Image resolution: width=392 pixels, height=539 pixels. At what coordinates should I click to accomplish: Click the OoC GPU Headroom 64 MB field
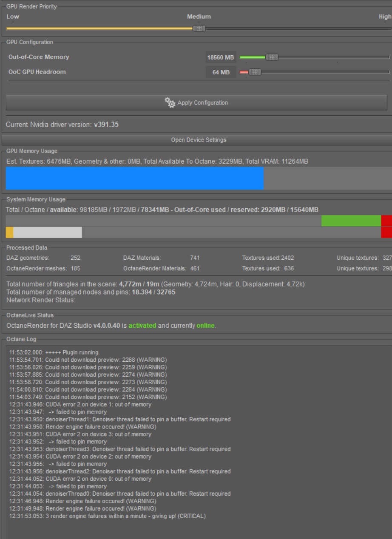point(221,73)
